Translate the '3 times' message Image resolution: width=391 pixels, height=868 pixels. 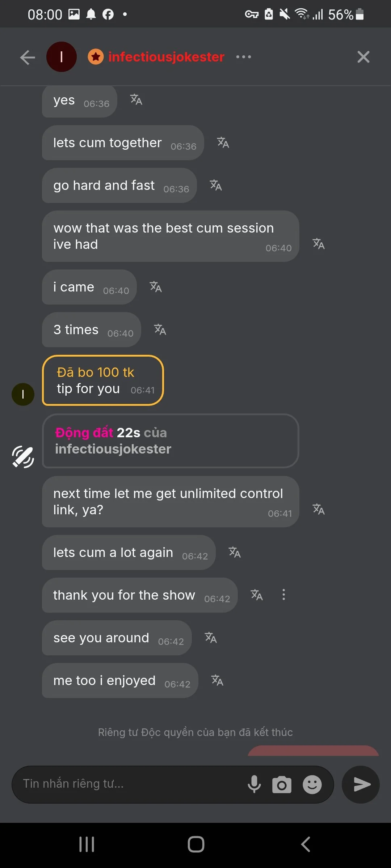pos(160,329)
